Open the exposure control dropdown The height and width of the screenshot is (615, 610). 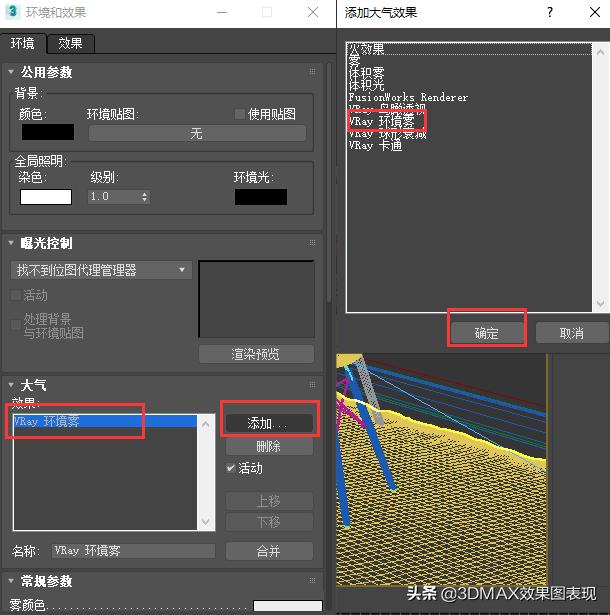coord(101,270)
